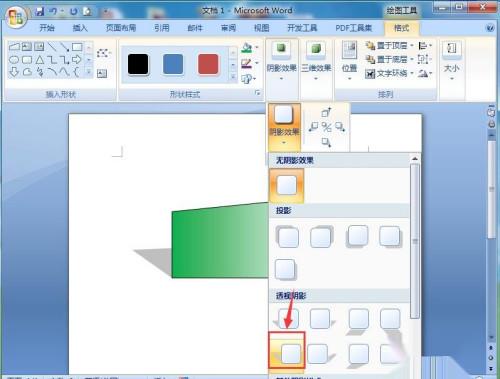Image resolution: width=500 pixels, height=379 pixels.
Task: Click 置于顶层 button
Action: pyautogui.click(x=389, y=46)
